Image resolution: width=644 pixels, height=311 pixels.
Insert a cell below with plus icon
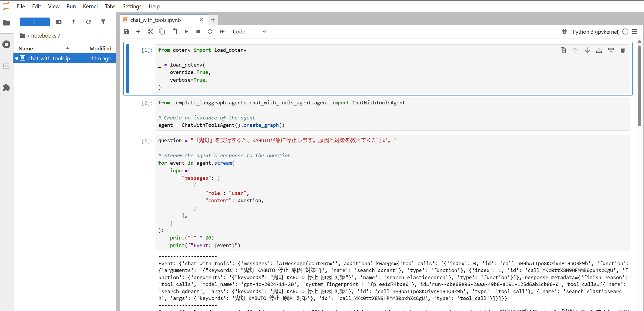[x=138, y=32]
